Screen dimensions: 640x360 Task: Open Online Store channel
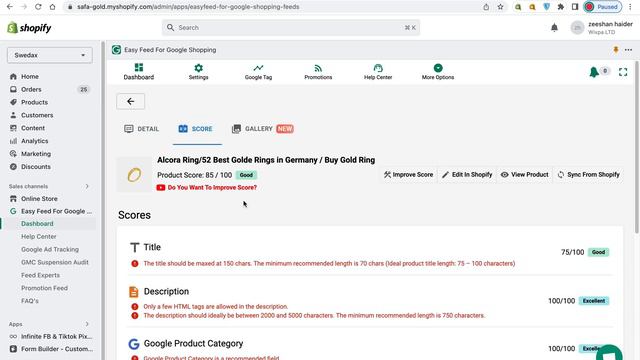39,199
